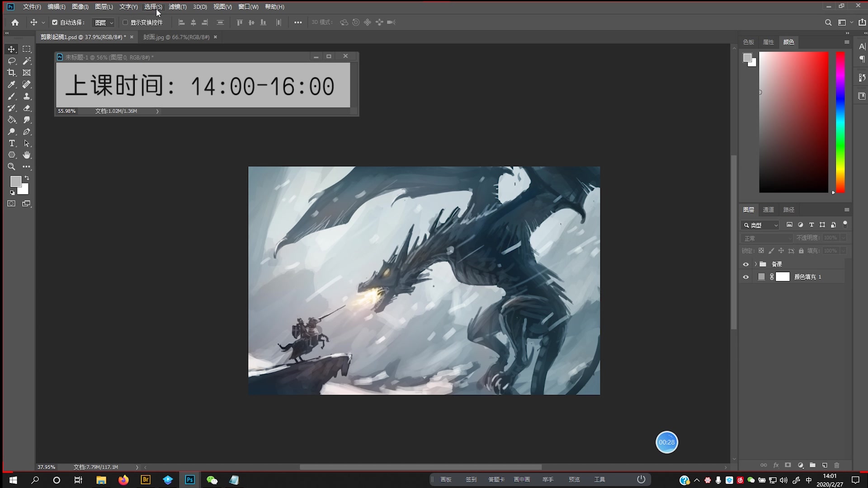This screenshot has height=488, width=868.
Task: Select the Eyedropper tool
Action: [11, 84]
